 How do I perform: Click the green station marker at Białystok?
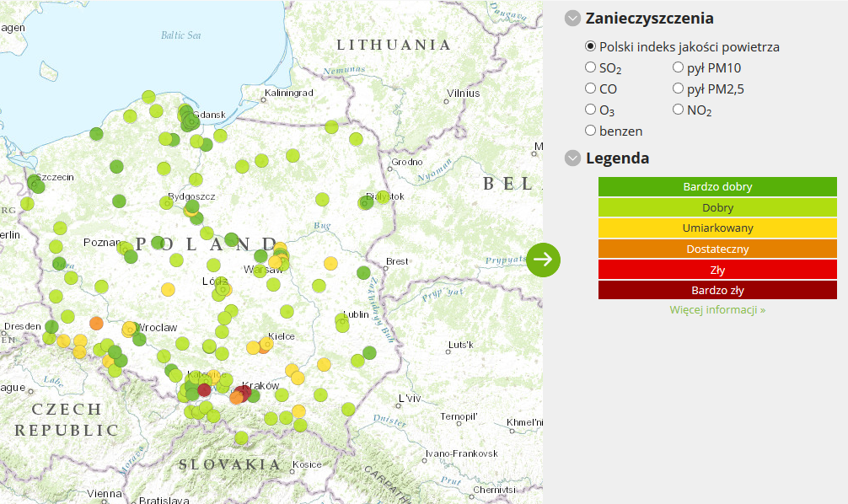366,202
